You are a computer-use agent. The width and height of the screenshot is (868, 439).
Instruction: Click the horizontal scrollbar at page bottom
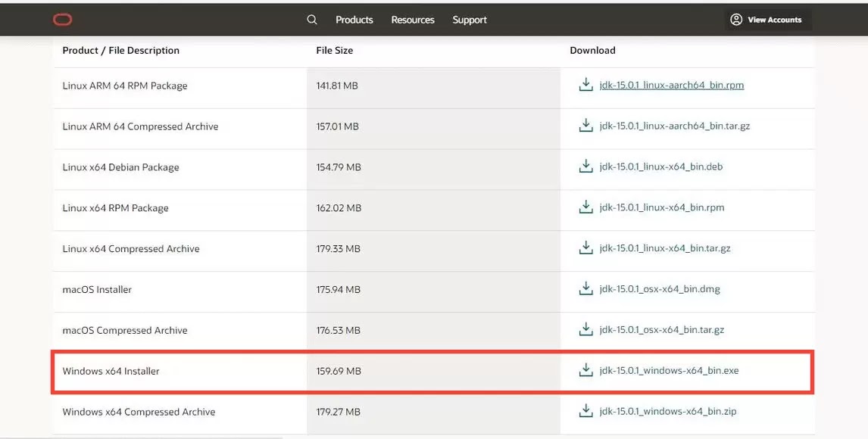(141, 437)
